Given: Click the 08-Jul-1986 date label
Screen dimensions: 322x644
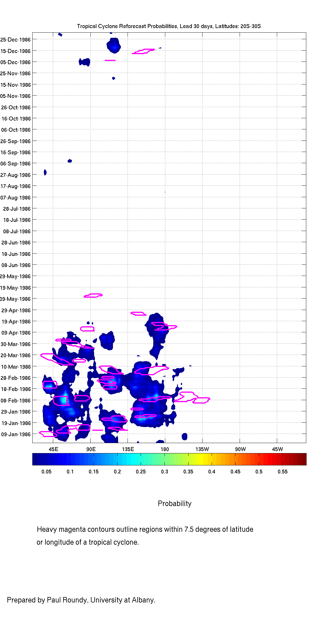Looking at the screenshot, I should coord(17,232).
